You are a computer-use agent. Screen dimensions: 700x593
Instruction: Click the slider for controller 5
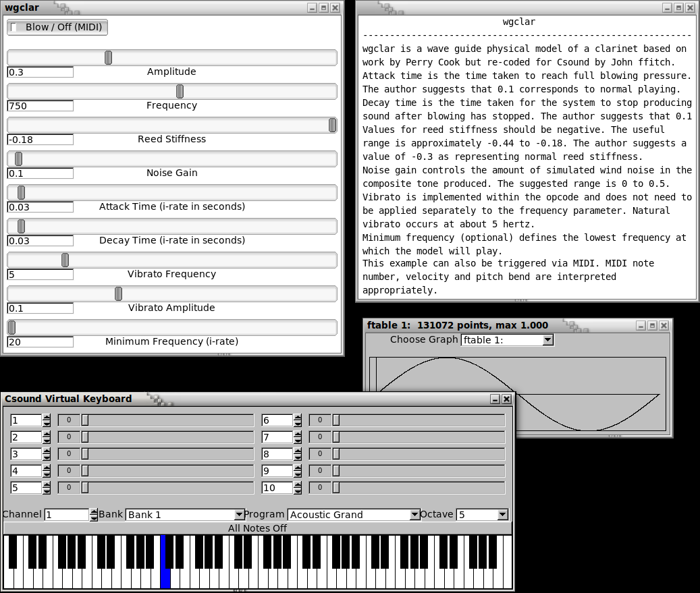pos(167,488)
